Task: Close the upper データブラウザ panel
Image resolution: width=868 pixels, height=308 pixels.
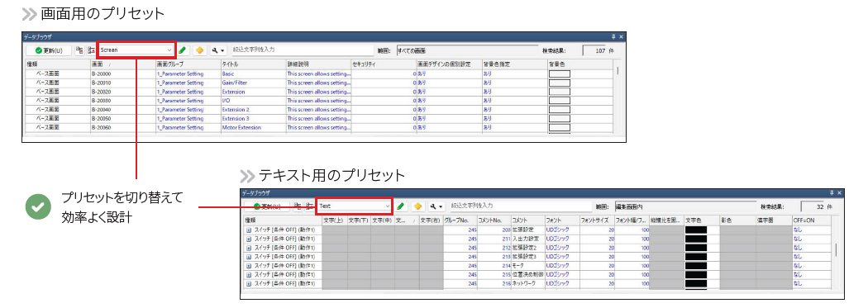Action: (x=621, y=36)
